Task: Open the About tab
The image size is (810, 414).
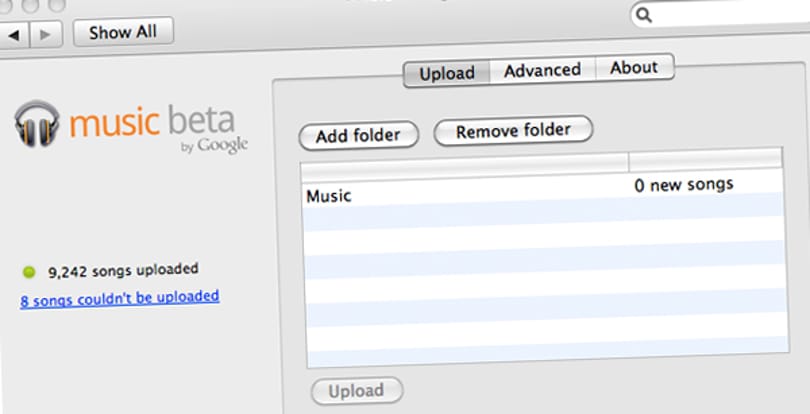Action: (x=634, y=68)
